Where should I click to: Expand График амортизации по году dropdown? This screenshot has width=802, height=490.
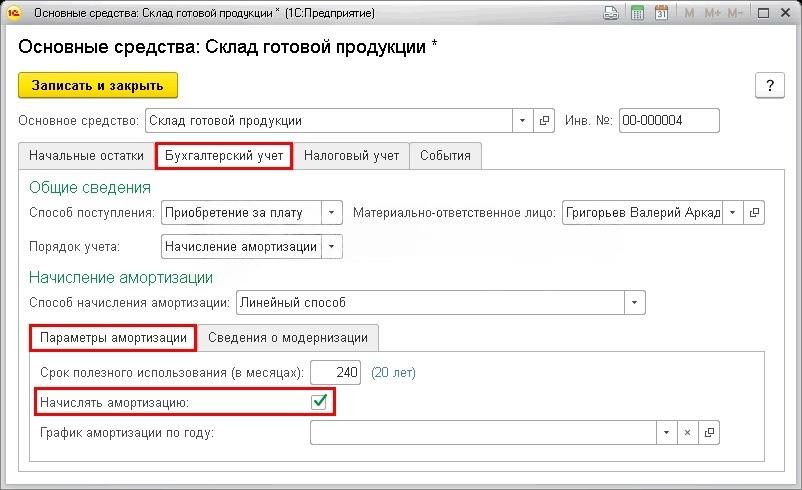[666, 433]
